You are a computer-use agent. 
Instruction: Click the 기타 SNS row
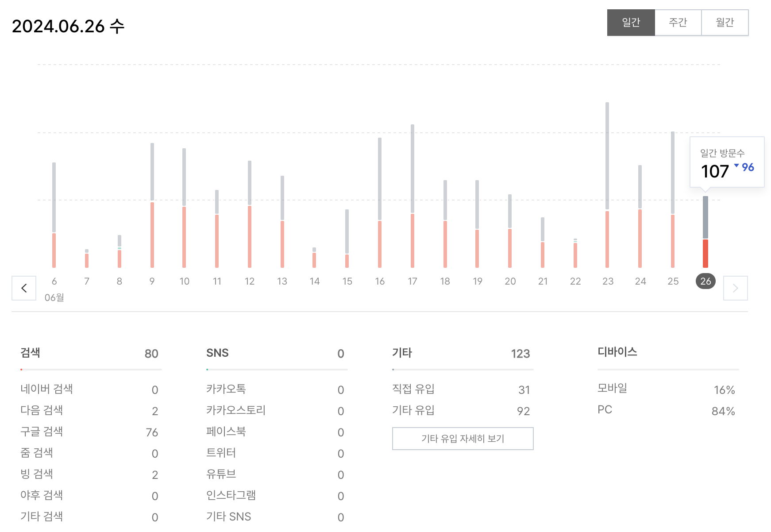277,517
